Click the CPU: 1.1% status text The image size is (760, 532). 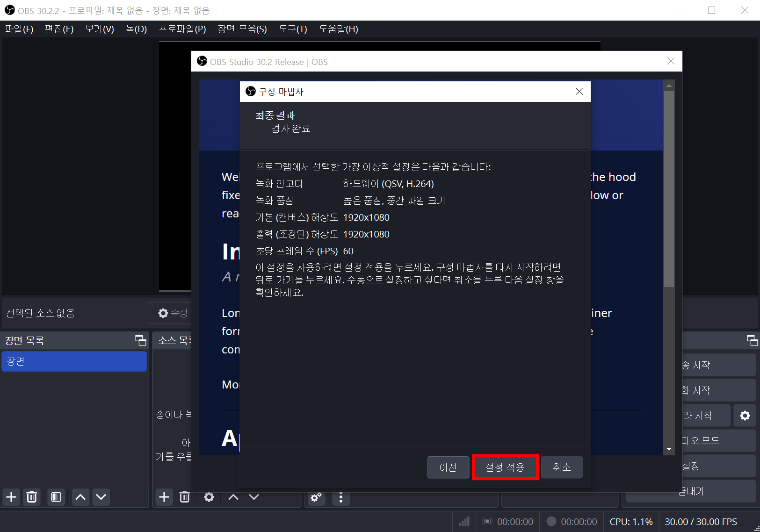pos(631,522)
